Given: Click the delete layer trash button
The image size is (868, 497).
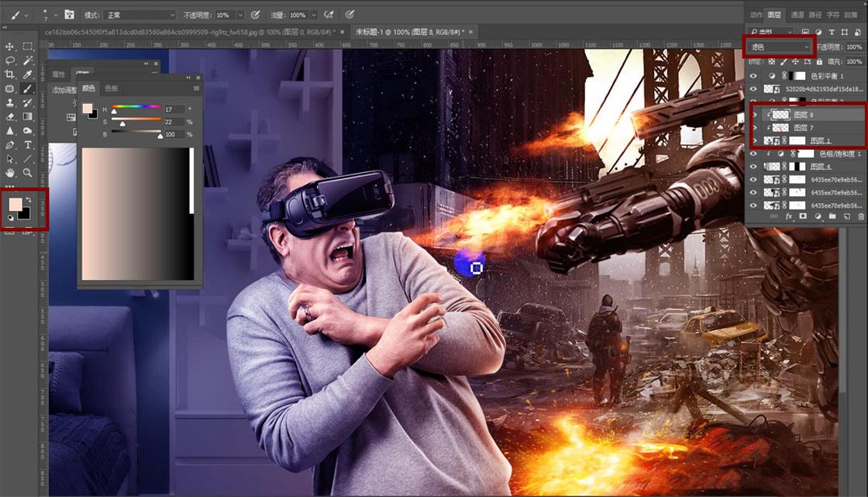Looking at the screenshot, I should pos(860,216).
